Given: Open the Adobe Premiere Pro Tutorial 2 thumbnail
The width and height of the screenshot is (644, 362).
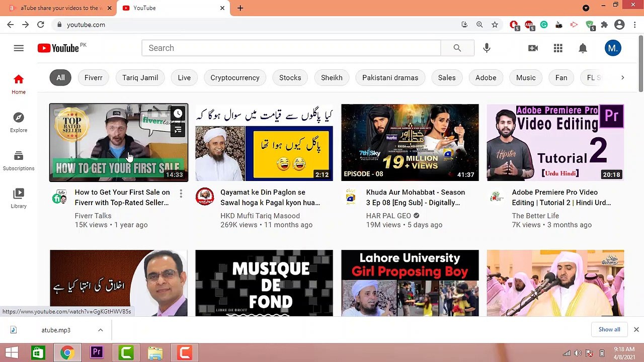Looking at the screenshot, I should pyautogui.click(x=555, y=142).
